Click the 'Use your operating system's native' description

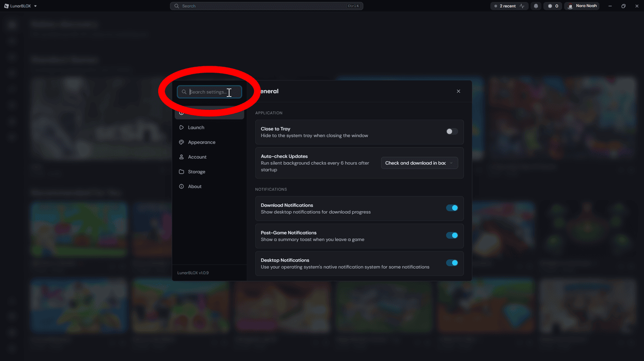pyautogui.click(x=345, y=267)
